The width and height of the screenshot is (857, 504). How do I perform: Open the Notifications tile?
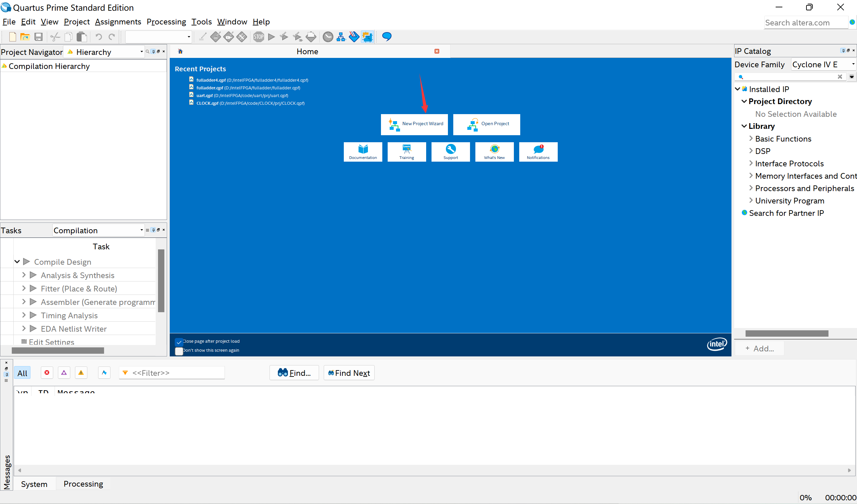[x=538, y=152]
